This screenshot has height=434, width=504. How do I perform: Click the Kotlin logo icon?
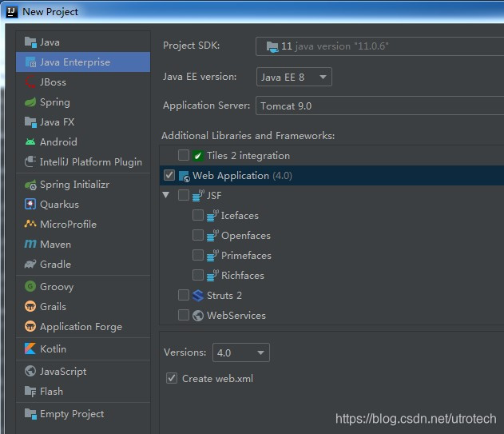(30, 348)
